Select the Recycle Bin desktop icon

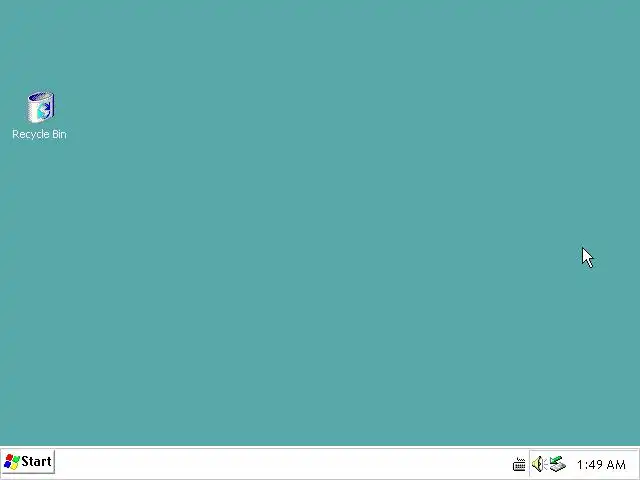(x=41, y=107)
